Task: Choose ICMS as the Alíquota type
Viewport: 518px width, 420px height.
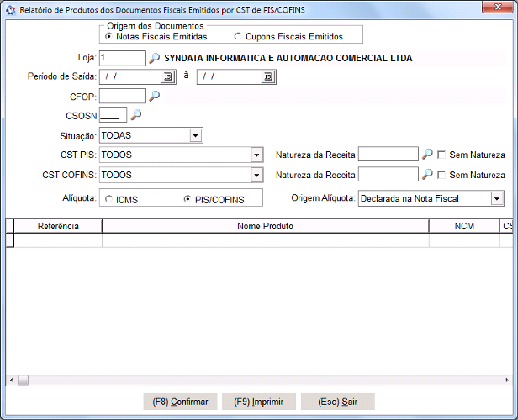Action: [109, 199]
